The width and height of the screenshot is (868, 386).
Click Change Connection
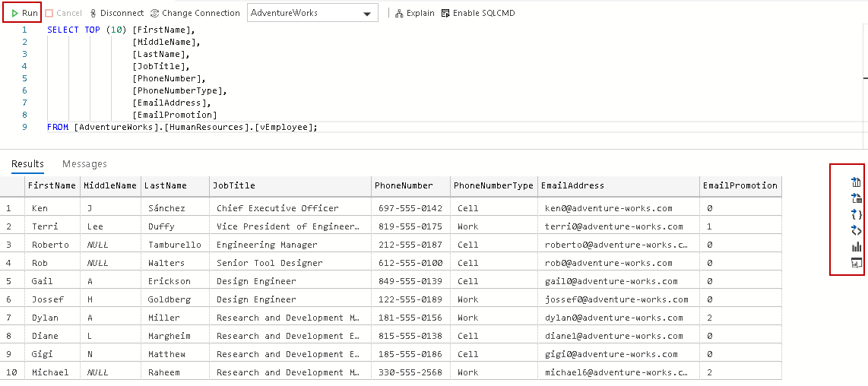195,13
